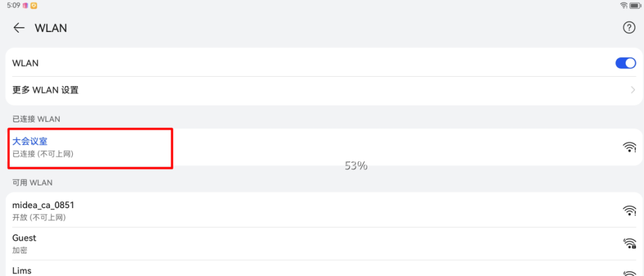Tap the Guest locked Wi-Fi icon

coord(629,243)
